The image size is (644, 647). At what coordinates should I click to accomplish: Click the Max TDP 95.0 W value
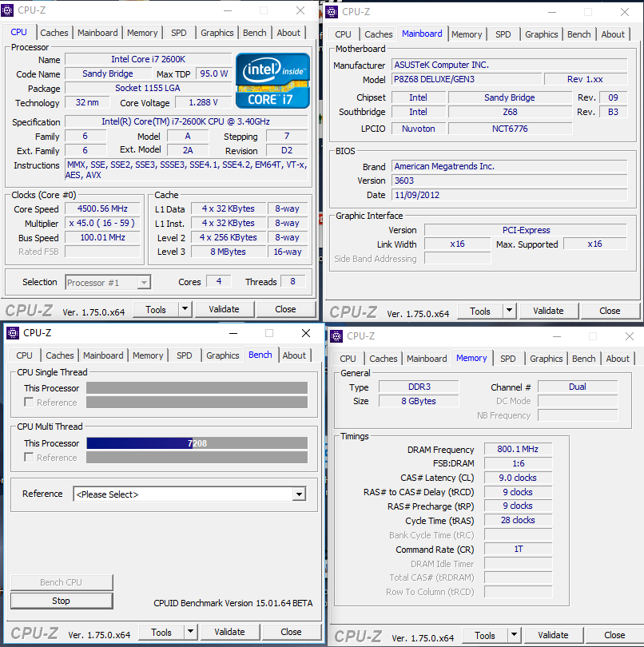coord(213,73)
